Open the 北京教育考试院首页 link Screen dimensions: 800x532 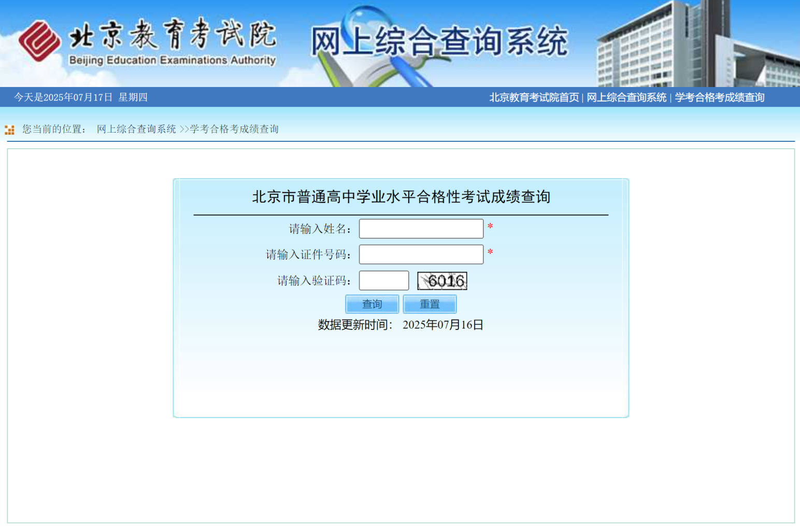pos(534,97)
